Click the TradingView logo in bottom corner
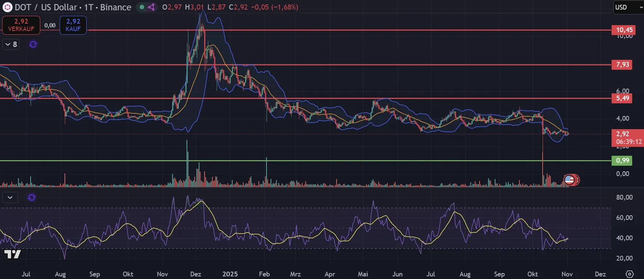 tap(12, 254)
